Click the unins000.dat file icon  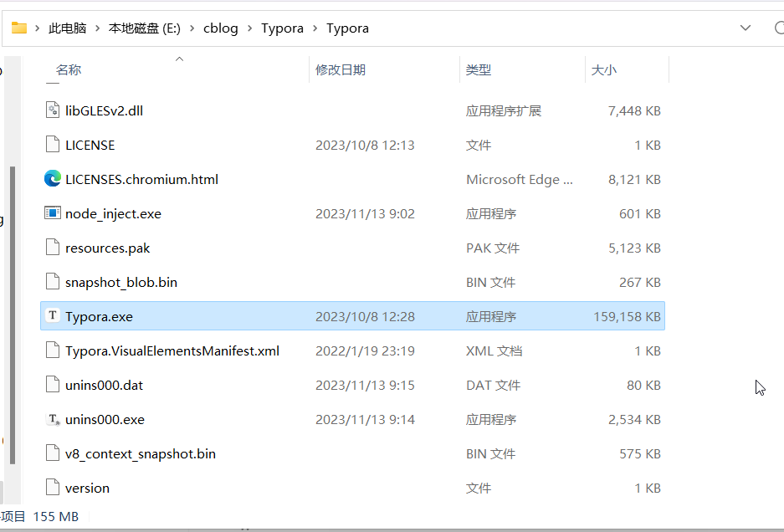(53, 385)
